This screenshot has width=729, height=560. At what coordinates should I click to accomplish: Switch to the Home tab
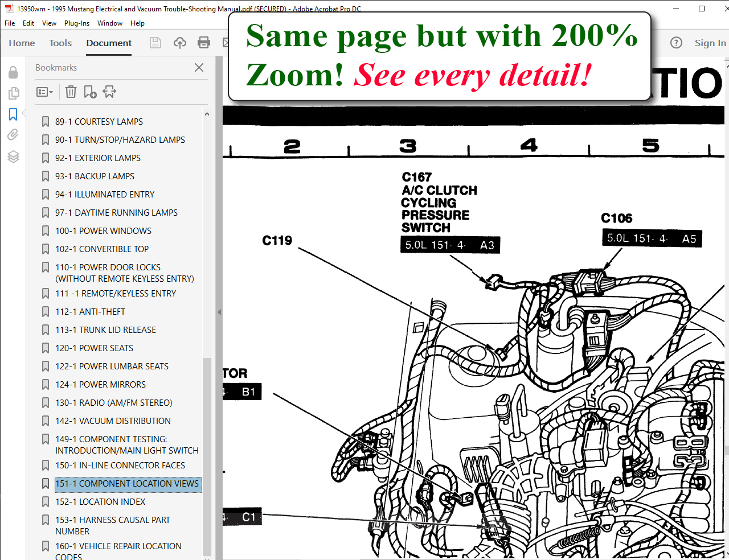[22, 43]
